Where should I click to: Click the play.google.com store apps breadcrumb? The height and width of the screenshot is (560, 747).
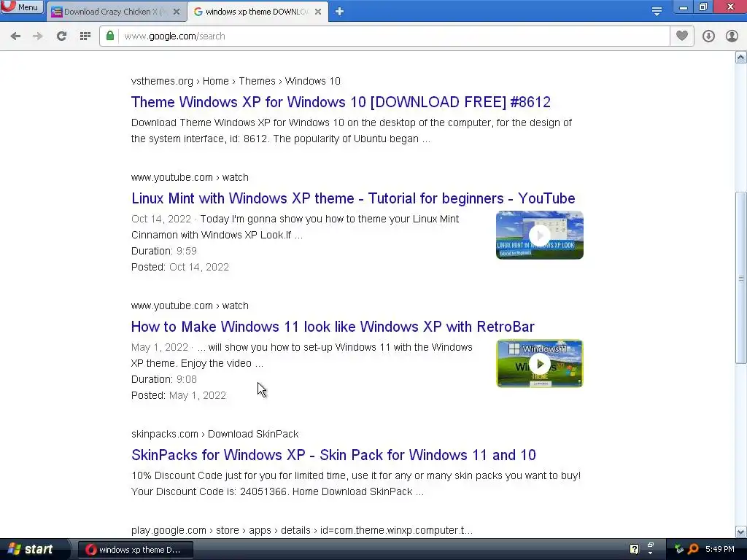tap(301, 530)
